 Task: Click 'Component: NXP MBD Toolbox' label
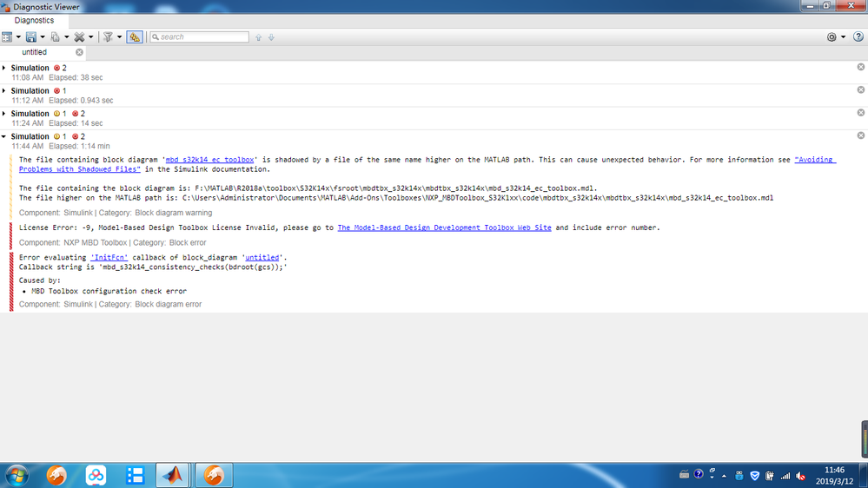(x=73, y=243)
